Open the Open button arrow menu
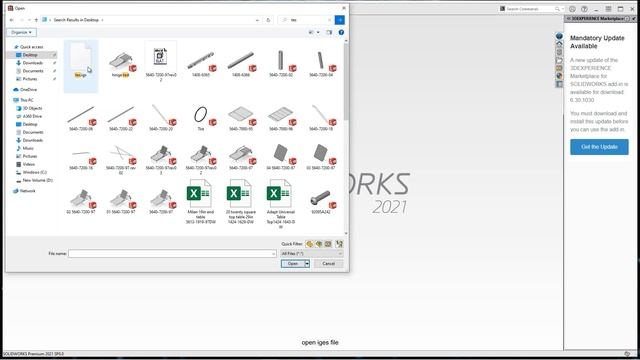The width and height of the screenshot is (640, 360). click(x=307, y=264)
